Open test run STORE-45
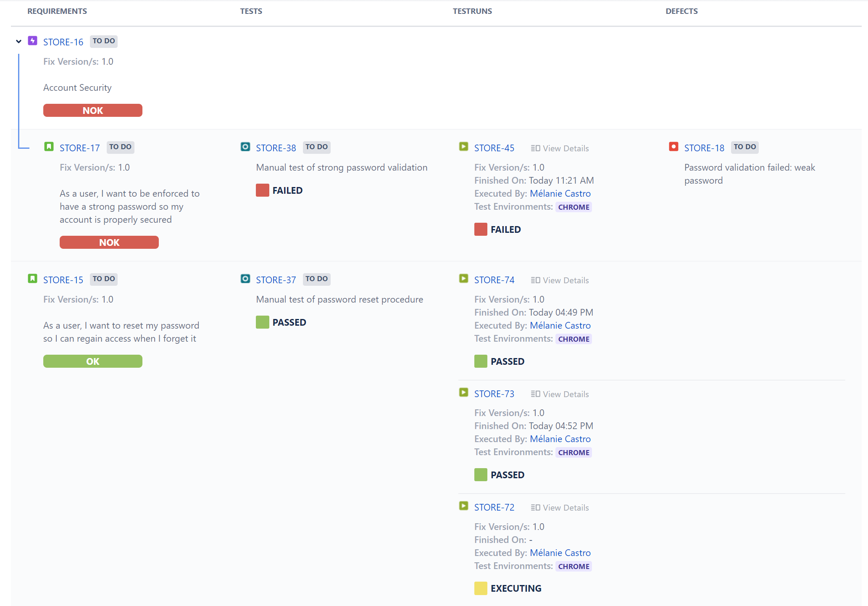 pos(494,148)
